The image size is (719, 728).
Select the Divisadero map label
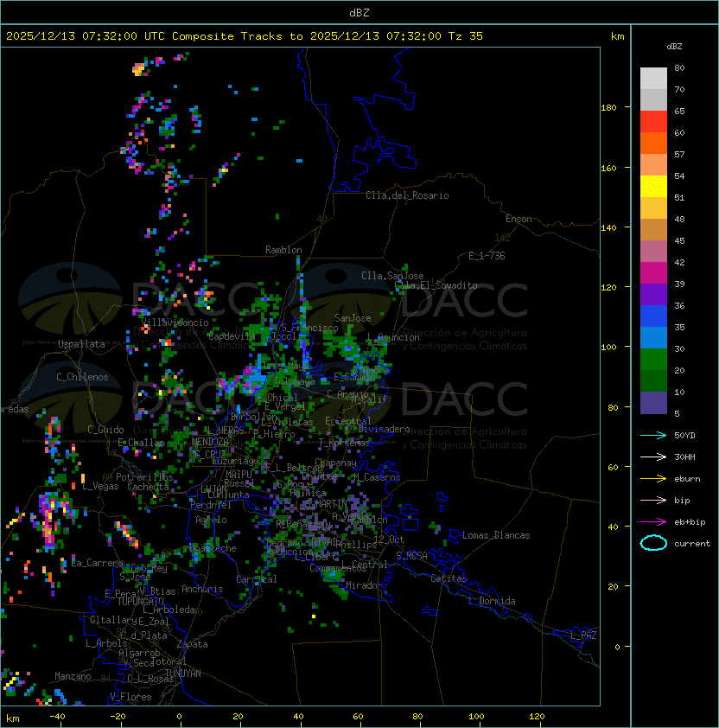(384, 429)
